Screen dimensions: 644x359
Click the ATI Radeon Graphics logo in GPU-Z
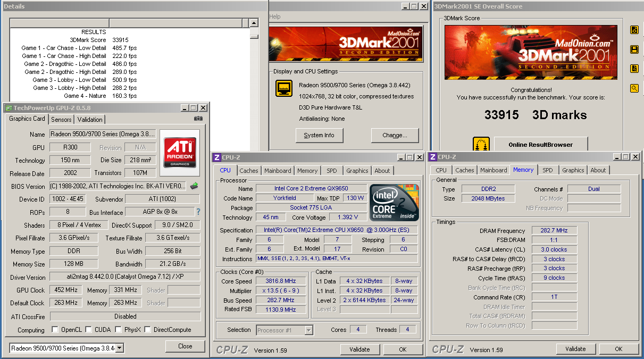pos(180,153)
